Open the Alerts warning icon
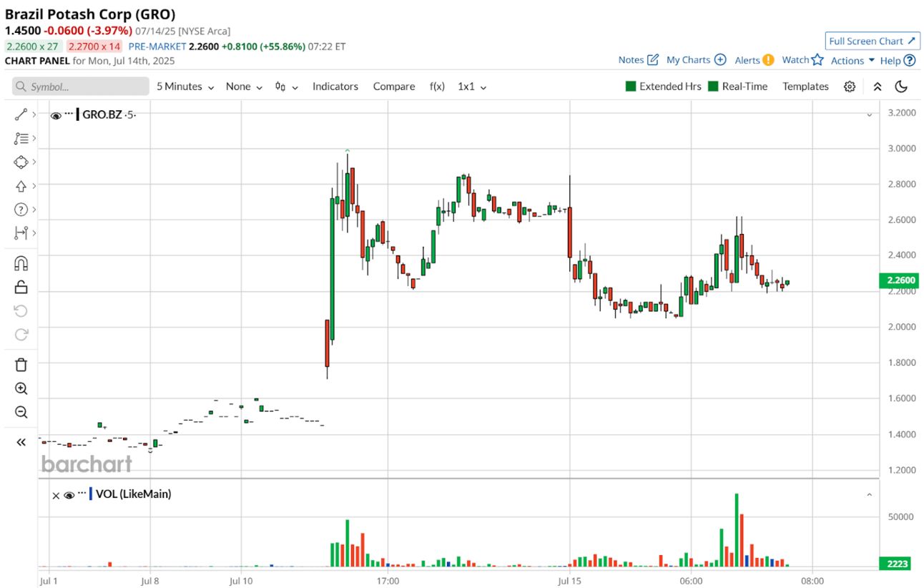Viewport: 924px width, 588px height. point(768,60)
